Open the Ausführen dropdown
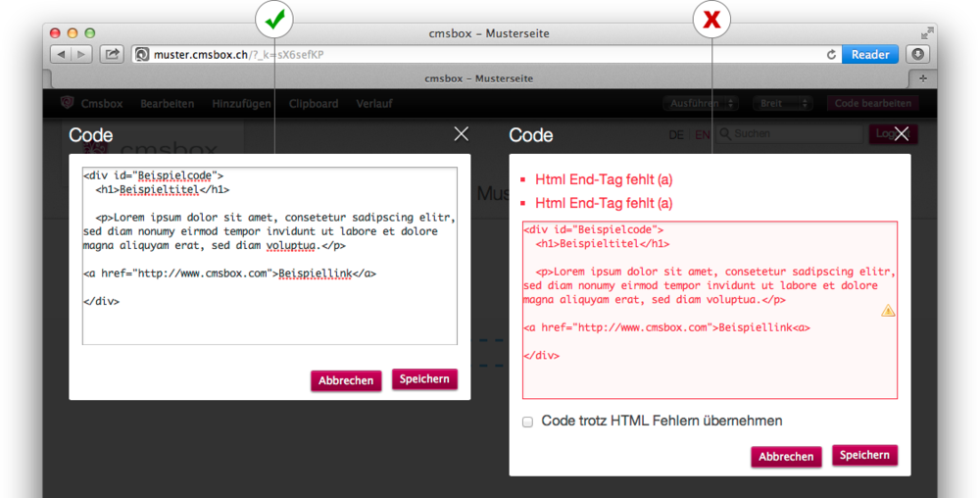Viewport: 980px width, 498px height. tap(701, 103)
